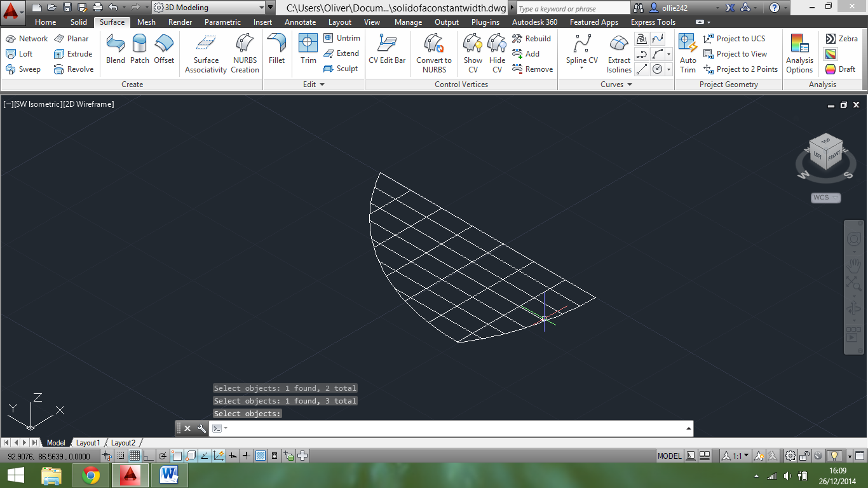Select the Sweep surface tool
The image size is (868, 488).
click(x=23, y=69)
